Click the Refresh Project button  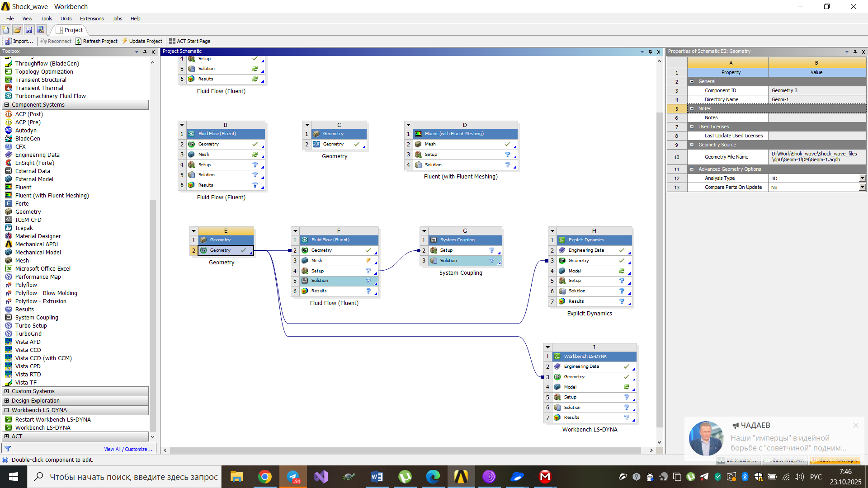(96, 41)
